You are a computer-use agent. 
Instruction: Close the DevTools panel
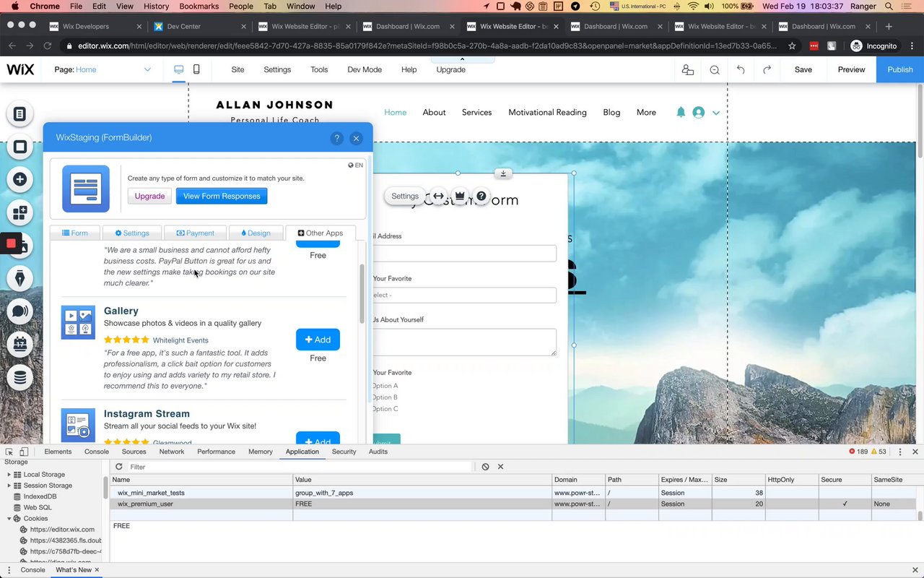(x=915, y=452)
